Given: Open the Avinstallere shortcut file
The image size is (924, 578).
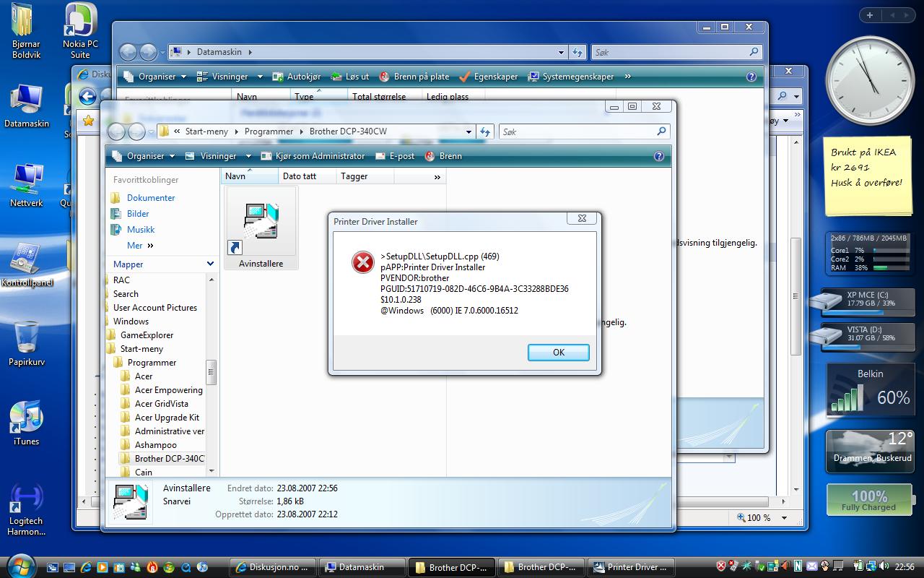Looking at the screenshot, I should tap(261, 228).
